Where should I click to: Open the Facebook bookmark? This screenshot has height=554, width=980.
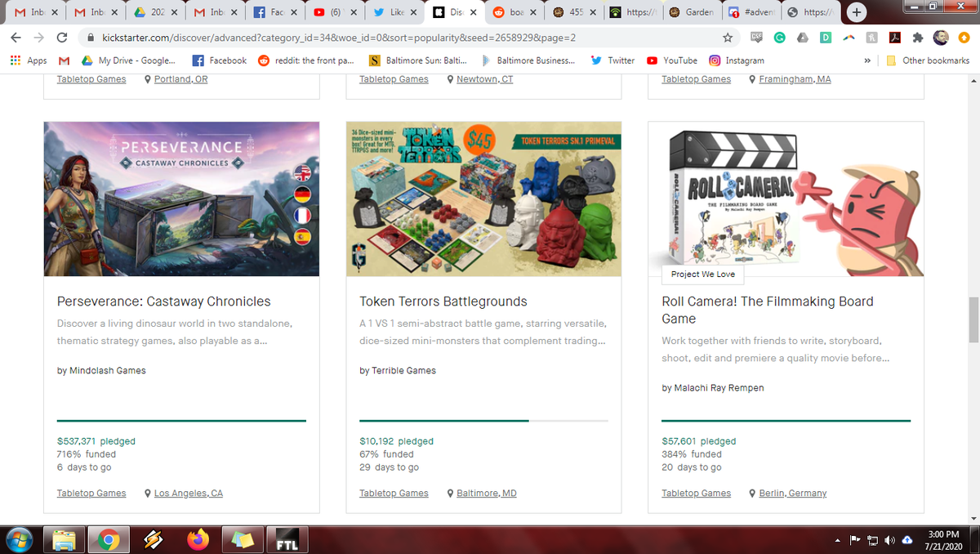(219, 60)
